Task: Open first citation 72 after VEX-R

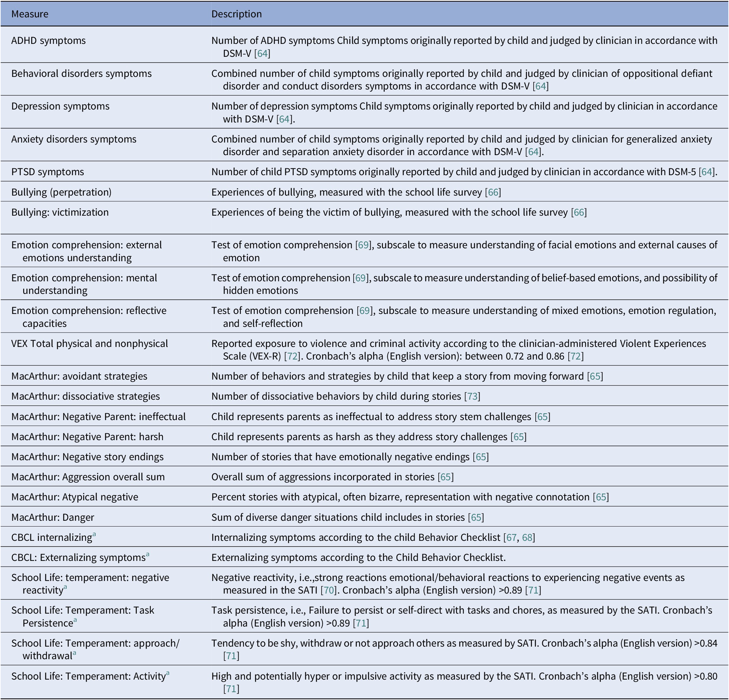Action: tap(292, 356)
